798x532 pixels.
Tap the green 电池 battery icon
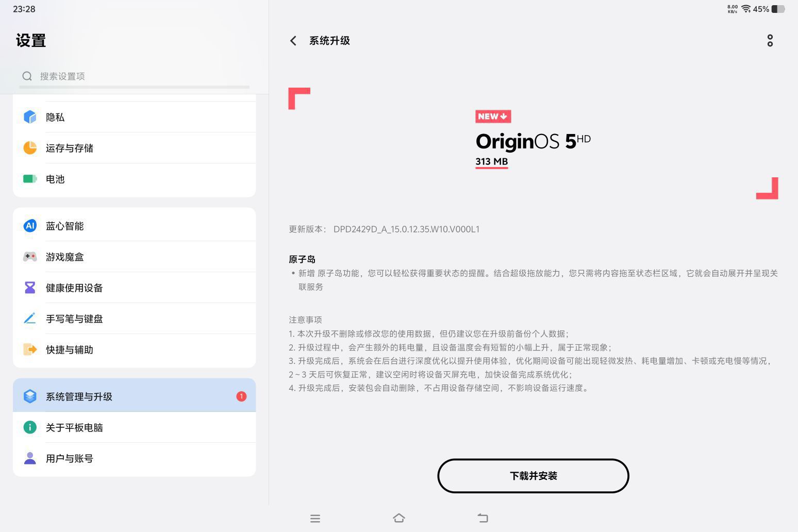click(30, 179)
